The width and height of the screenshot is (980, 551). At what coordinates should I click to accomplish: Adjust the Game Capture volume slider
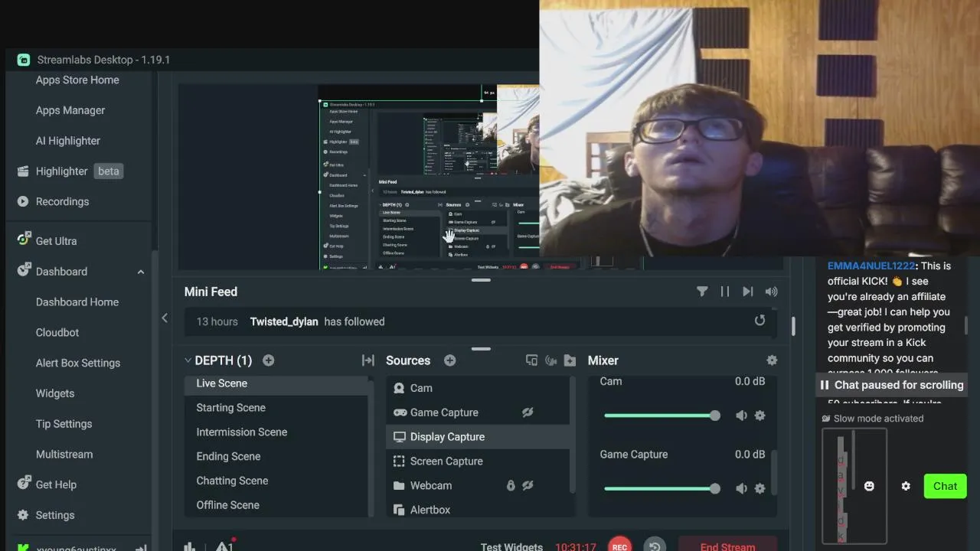(661, 488)
